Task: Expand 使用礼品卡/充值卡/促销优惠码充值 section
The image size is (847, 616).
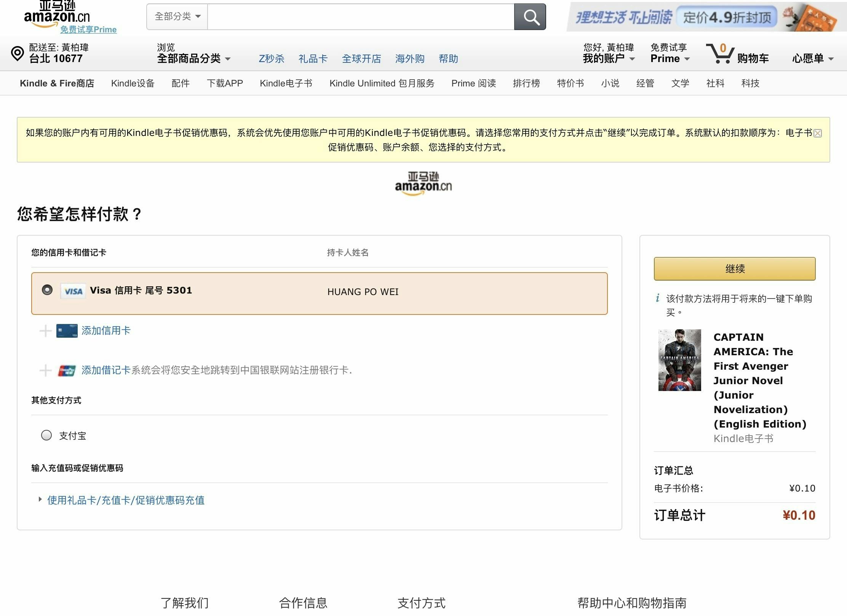Action: point(125,500)
